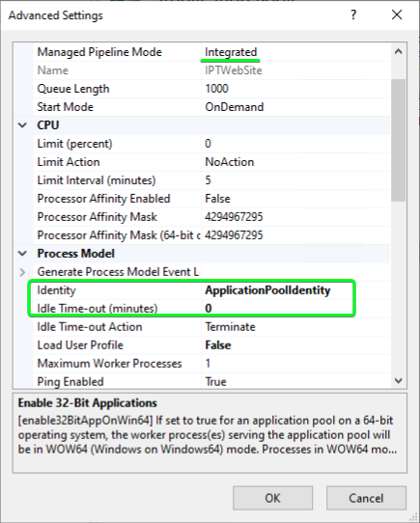420x523 pixels.
Task: Click the Cancel button
Action: (x=366, y=498)
